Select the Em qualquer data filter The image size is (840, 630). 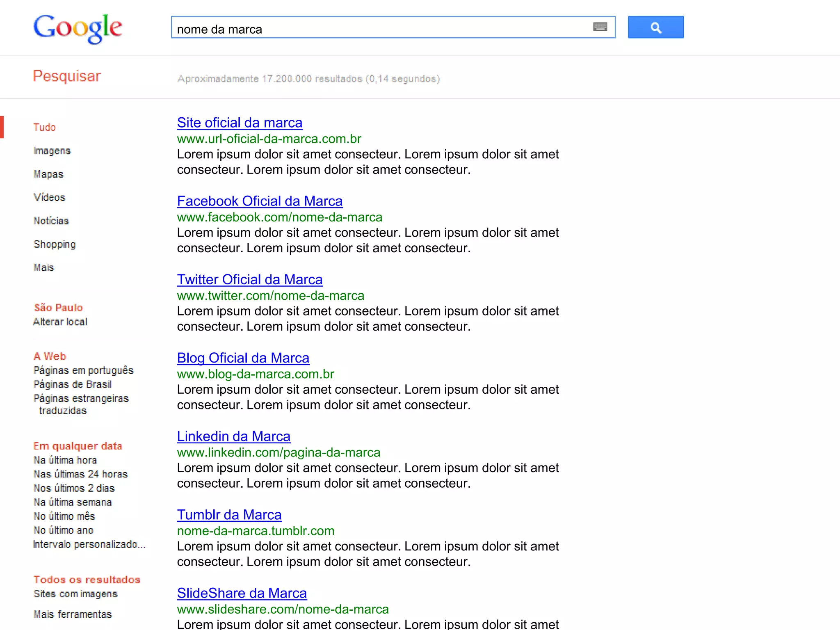tap(78, 446)
